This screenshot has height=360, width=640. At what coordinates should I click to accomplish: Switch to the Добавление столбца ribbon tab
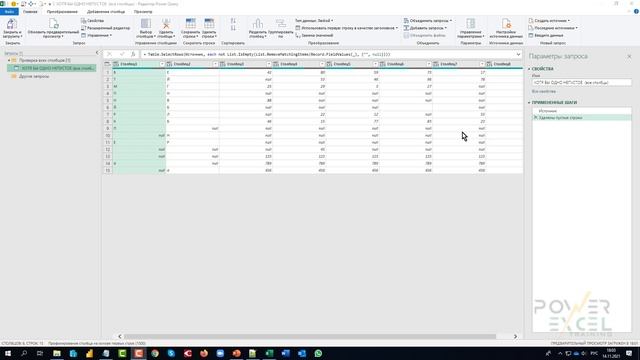[x=106, y=11]
